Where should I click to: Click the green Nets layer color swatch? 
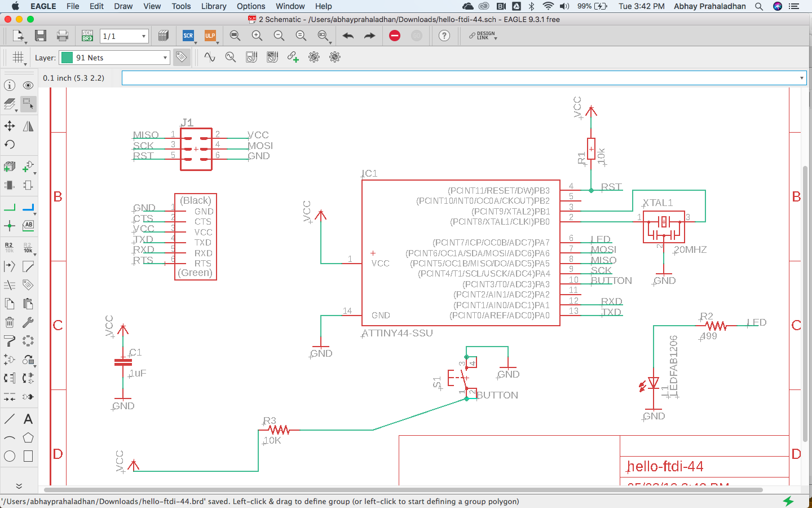67,58
